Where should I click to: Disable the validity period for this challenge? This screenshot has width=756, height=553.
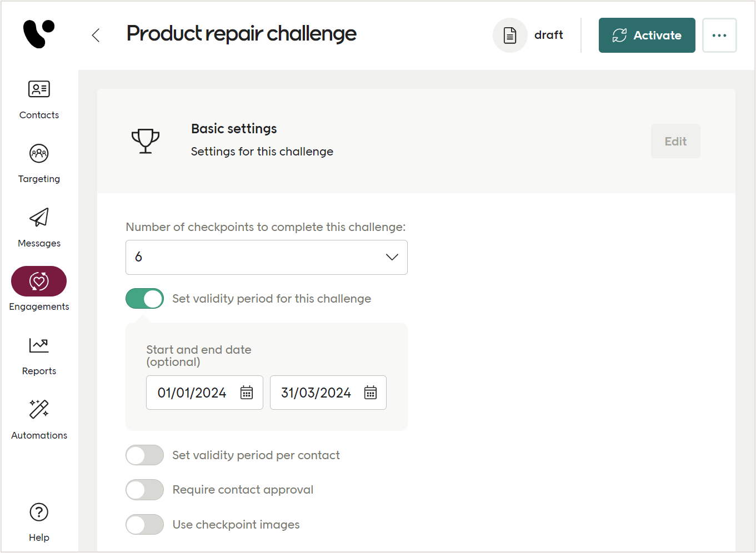(x=144, y=299)
